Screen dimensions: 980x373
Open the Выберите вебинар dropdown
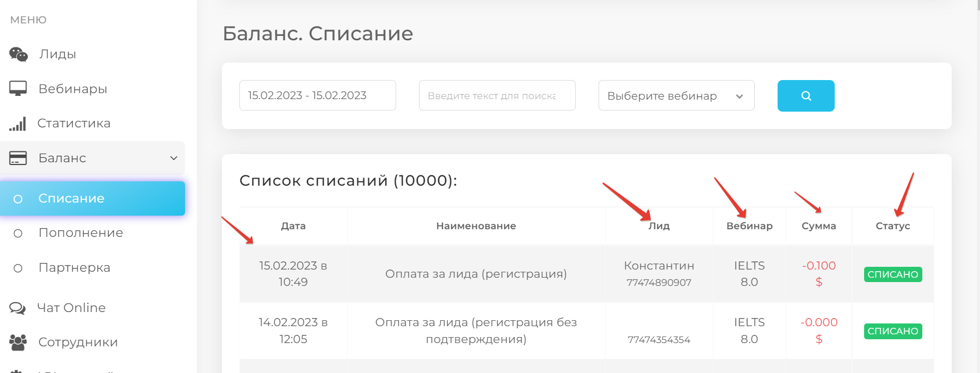[x=676, y=96]
